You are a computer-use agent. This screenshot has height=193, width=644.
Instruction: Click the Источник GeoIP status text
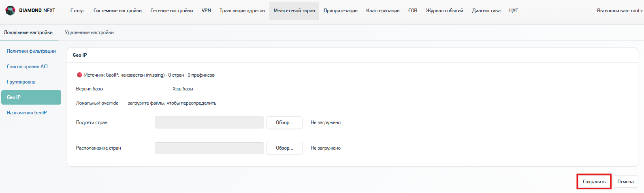click(x=149, y=75)
